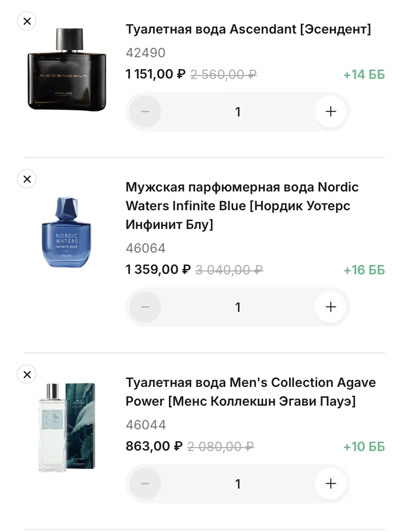Remove Nordic Waters Infinite Blue item
The height and width of the screenshot is (532, 409).
(27, 179)
